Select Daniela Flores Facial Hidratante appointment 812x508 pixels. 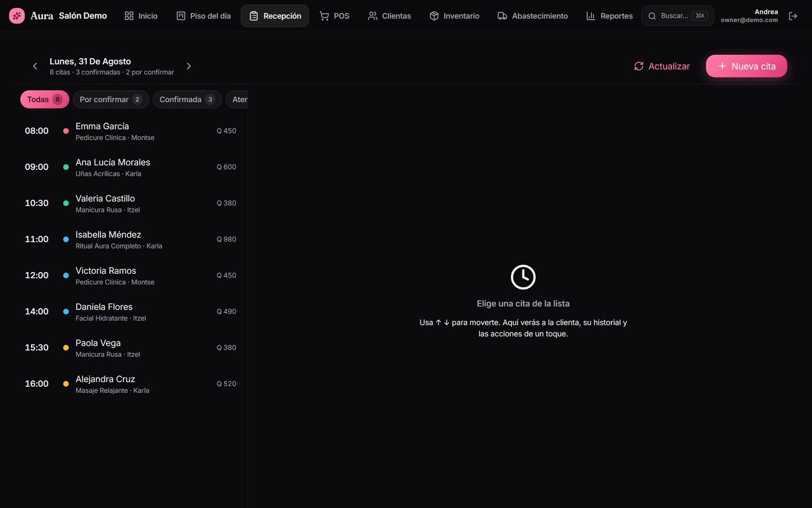(130, 312)
